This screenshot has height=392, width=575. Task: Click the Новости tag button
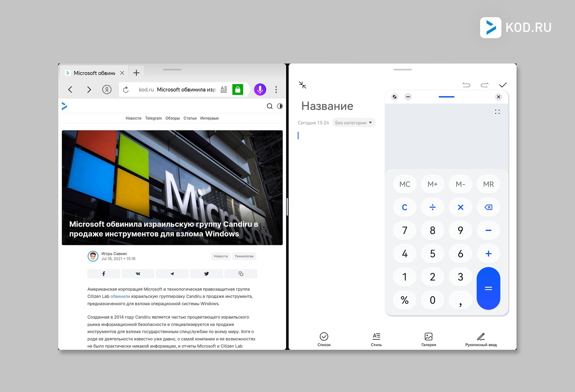pyautogui.click(x=221, y=256)
